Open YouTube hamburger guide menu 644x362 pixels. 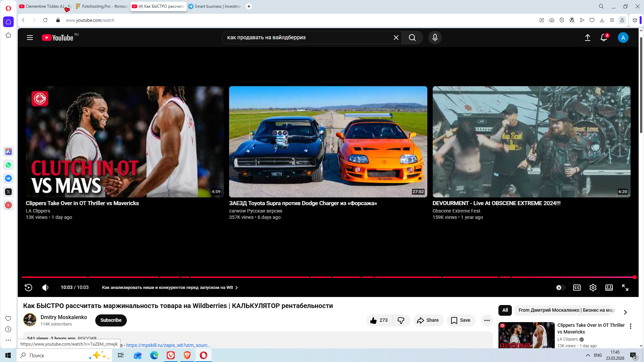point(30,38)
